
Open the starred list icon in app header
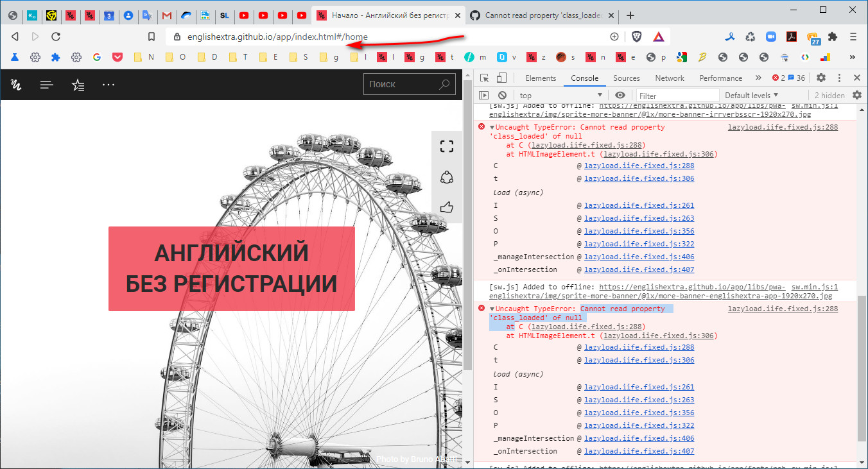[x=78, y=84]
